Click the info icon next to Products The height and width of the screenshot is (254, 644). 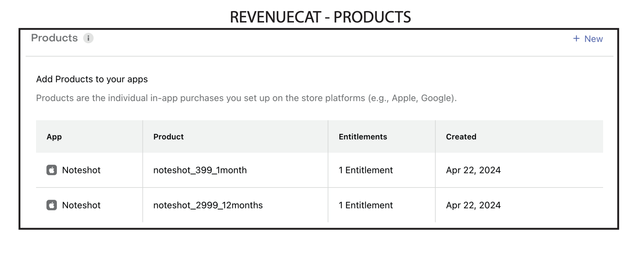[88, 38]
